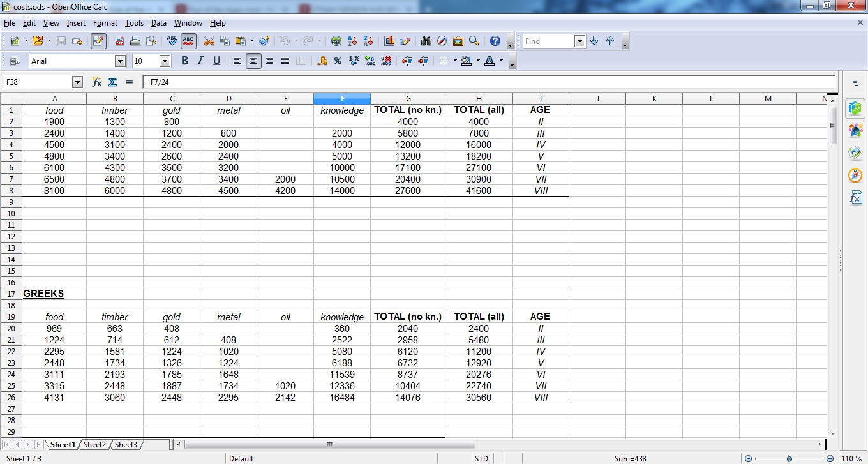Show Draw Functions pencil icon
Viewport: 868px width, 464px height.
[x=405, y=41]
